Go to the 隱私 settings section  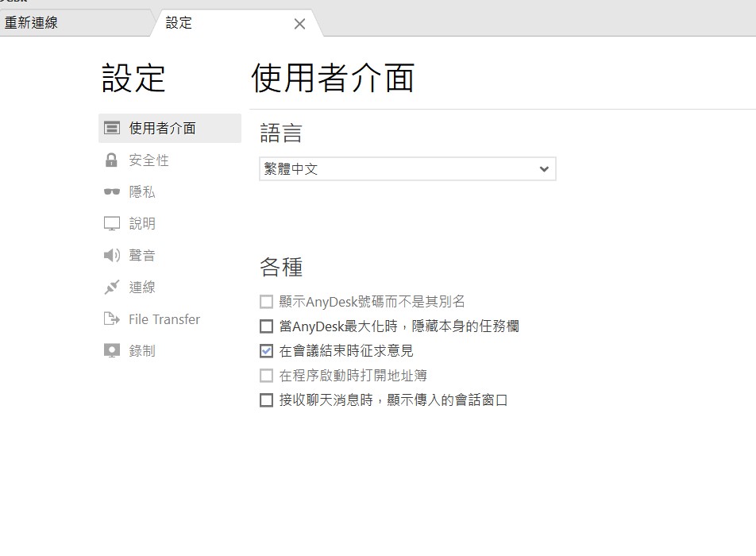[x=170, y=192]
